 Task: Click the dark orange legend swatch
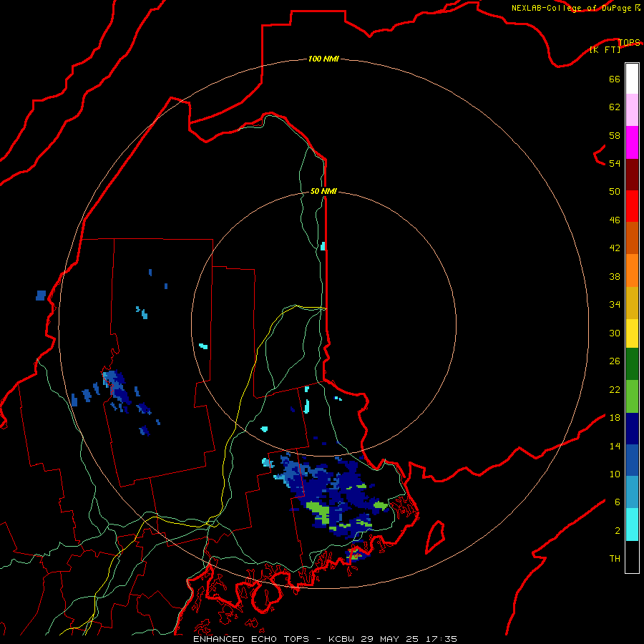coord(632,238)
